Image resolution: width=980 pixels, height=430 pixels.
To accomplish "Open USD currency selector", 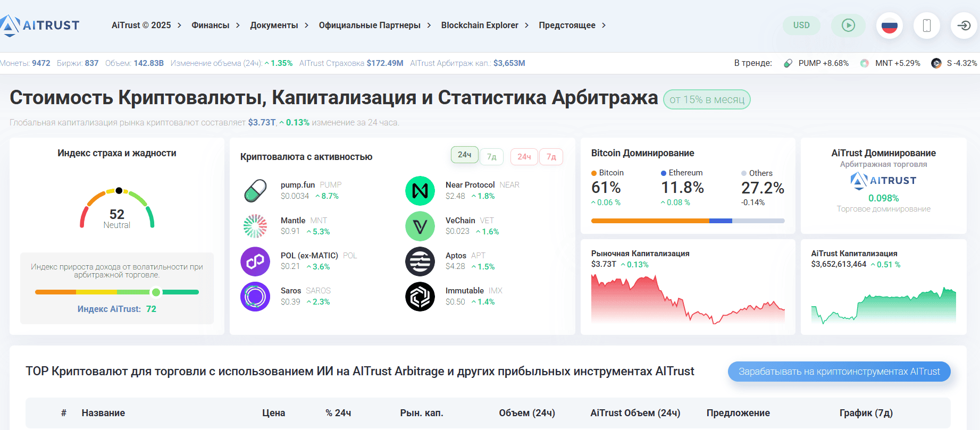I will point(801,26).
